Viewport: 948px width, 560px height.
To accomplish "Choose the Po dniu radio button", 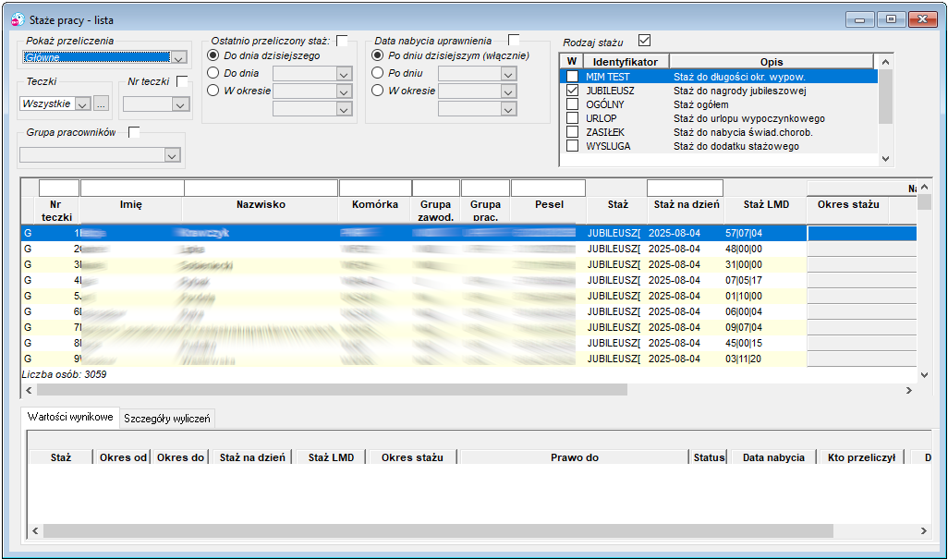I will tap(377, 73).
